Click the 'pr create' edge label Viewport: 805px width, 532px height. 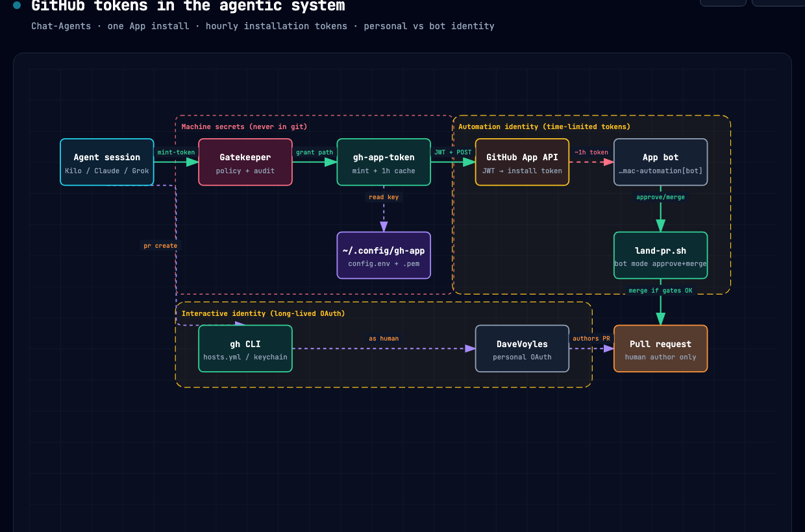pyautogui.click(x=160, y=246)
